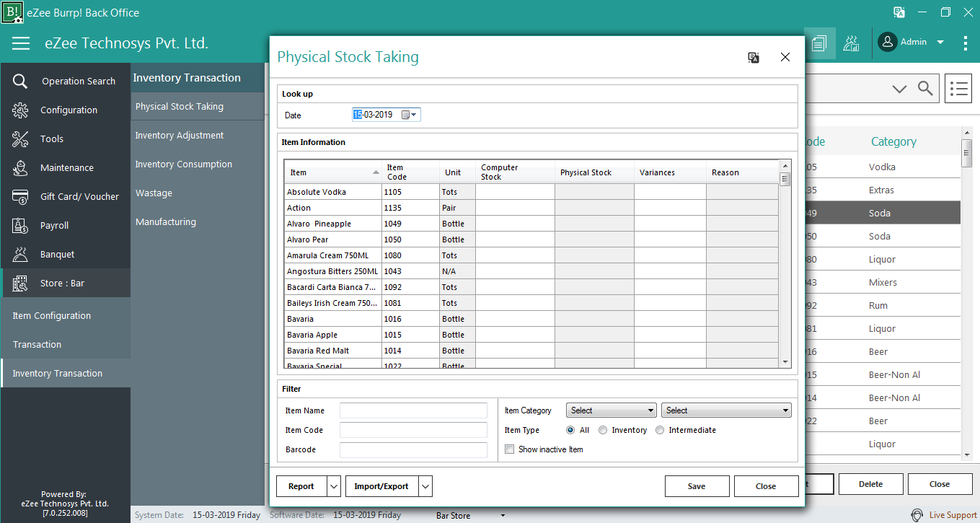
Task: Click the Store : Bar building icon
Action: click(20, 283)
